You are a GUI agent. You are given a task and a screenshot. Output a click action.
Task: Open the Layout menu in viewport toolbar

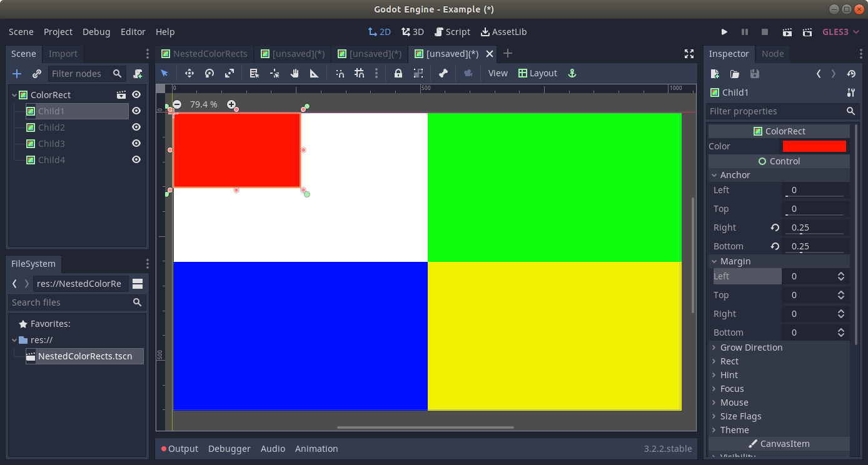[x=538, y=73]
